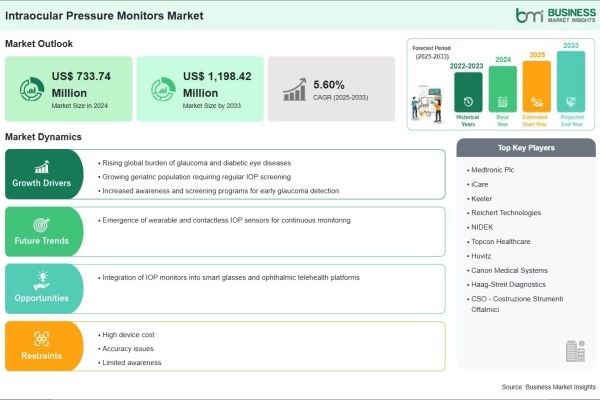Click Medtronic Plc in key players

click(x=491, y=170)
